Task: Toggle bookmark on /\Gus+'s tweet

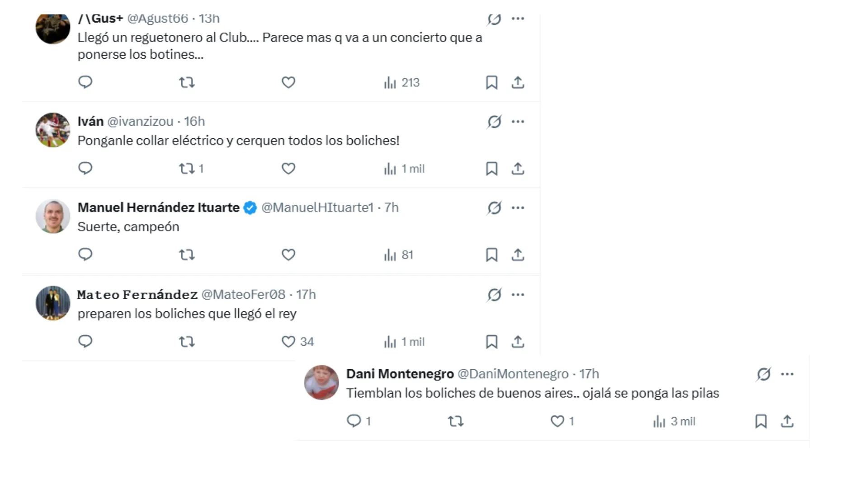Action: point(492,83)
